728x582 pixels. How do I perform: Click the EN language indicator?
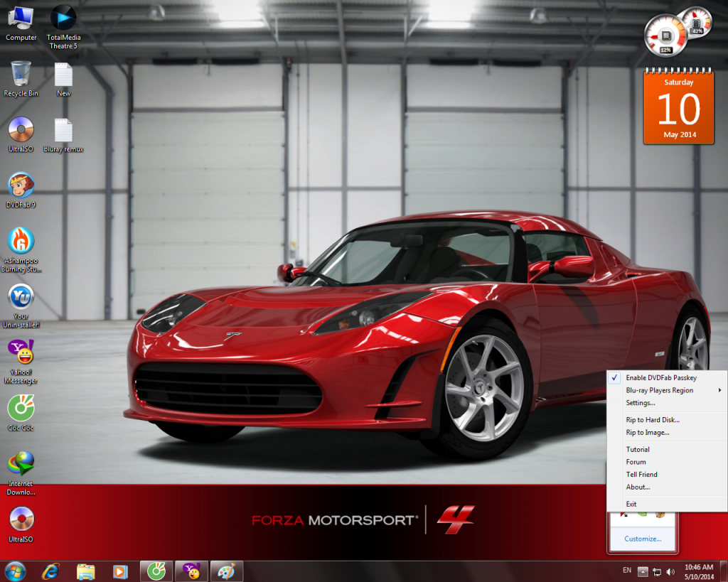[x=627, y=571]
